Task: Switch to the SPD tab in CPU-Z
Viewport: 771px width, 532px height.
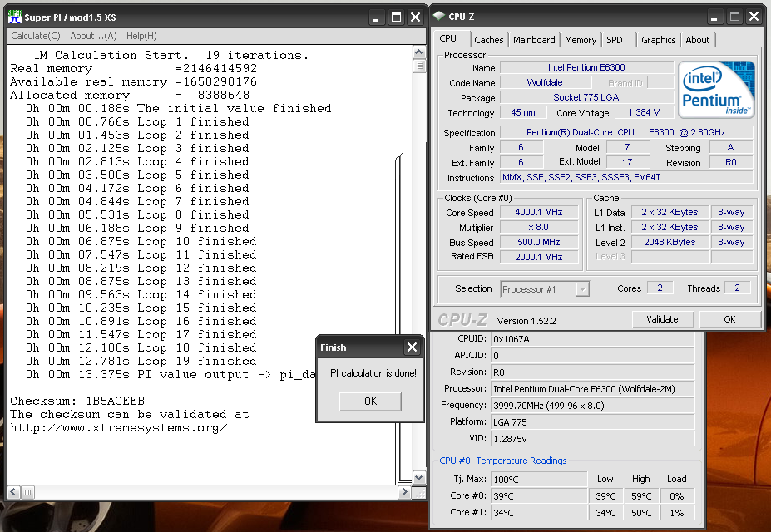Action: (x=615, y=40)
